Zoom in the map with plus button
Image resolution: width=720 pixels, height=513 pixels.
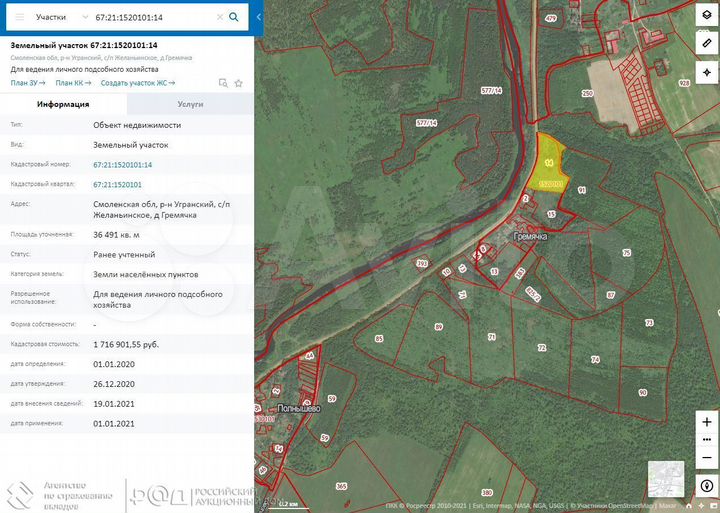707,422
